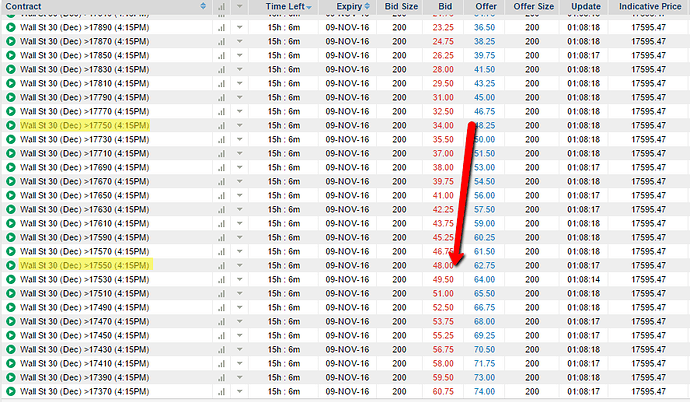Show the chart icon for >17850 row
The height and width of the screenshot is (402, 690).
click(x=221, y=55)
